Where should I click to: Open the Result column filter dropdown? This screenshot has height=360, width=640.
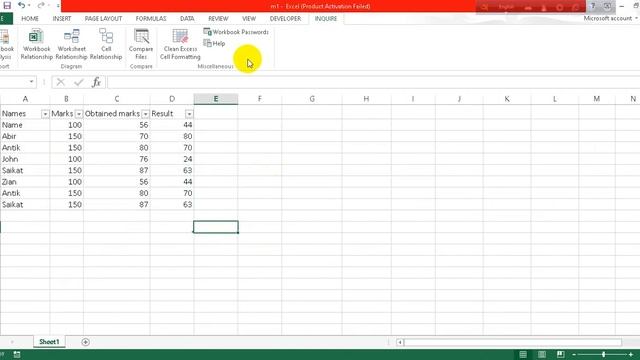pyautogui.click(x=189, y=114)
